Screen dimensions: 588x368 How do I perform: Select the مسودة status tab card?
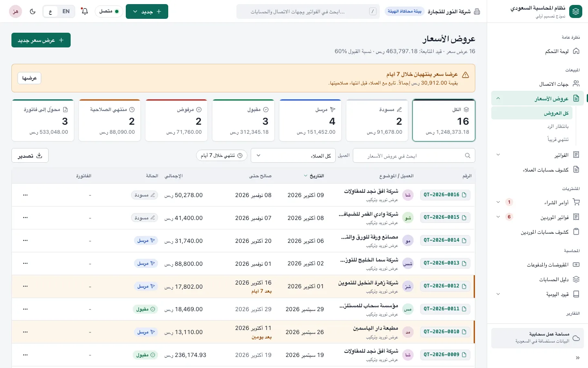pos(377,120)
